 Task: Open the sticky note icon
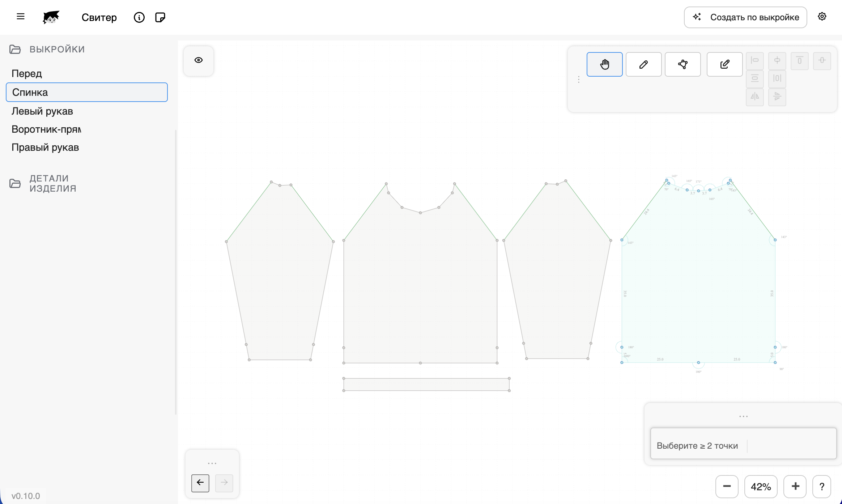(160, 17)
